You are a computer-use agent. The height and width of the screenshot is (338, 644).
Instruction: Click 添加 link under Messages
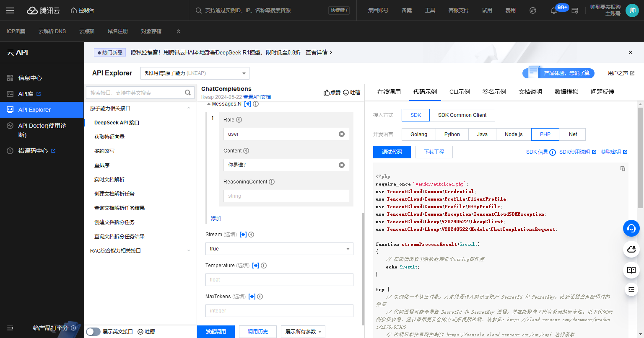[x=216, y=219]
